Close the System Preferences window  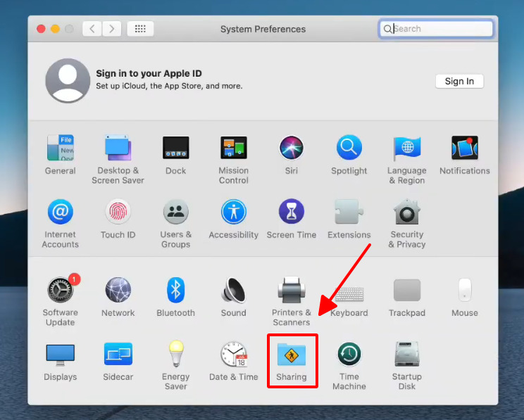coord(41,29)
